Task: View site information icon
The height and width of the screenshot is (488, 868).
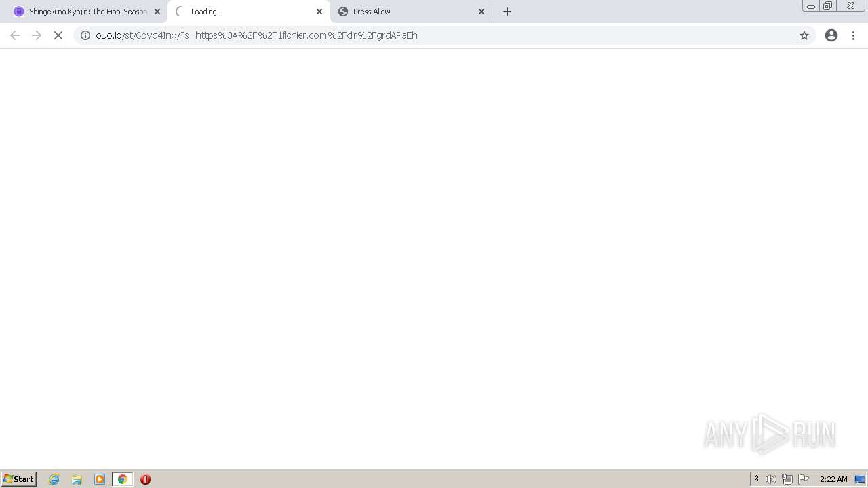Action: click(x=85, y=35)
